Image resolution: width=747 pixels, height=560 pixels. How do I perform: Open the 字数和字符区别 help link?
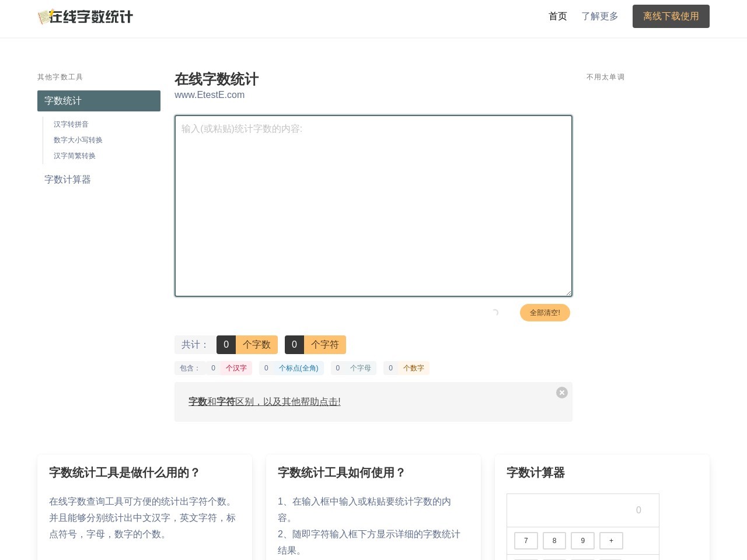[x=264, y=401]
